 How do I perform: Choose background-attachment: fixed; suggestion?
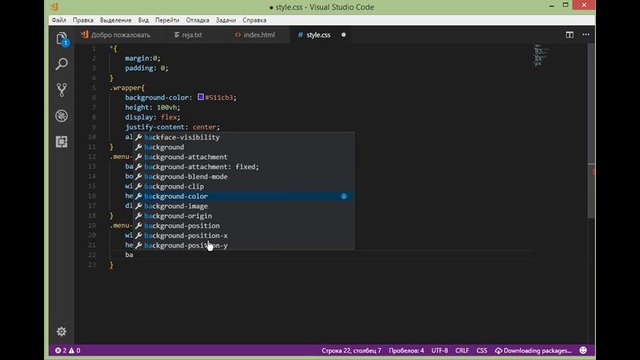click(x=244, y=167)
